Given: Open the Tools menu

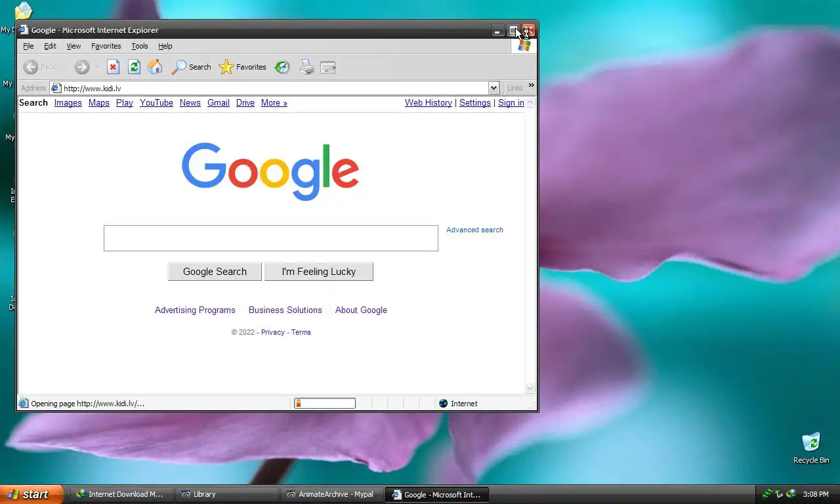Looking at the screenshot, I should coord(140,46).
